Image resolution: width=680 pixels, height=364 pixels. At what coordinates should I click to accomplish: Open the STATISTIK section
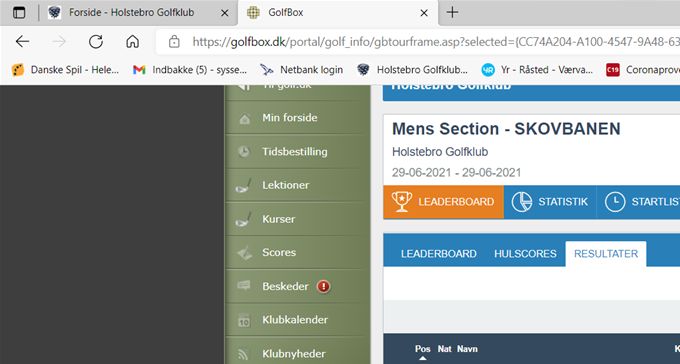(x=550, y=202)
